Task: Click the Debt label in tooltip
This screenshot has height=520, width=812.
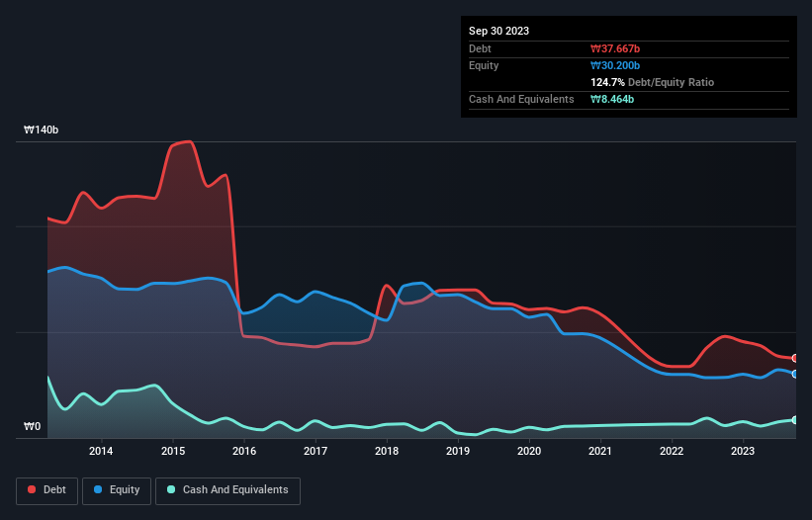Action: pyautogui.click(x=480, y=48)
